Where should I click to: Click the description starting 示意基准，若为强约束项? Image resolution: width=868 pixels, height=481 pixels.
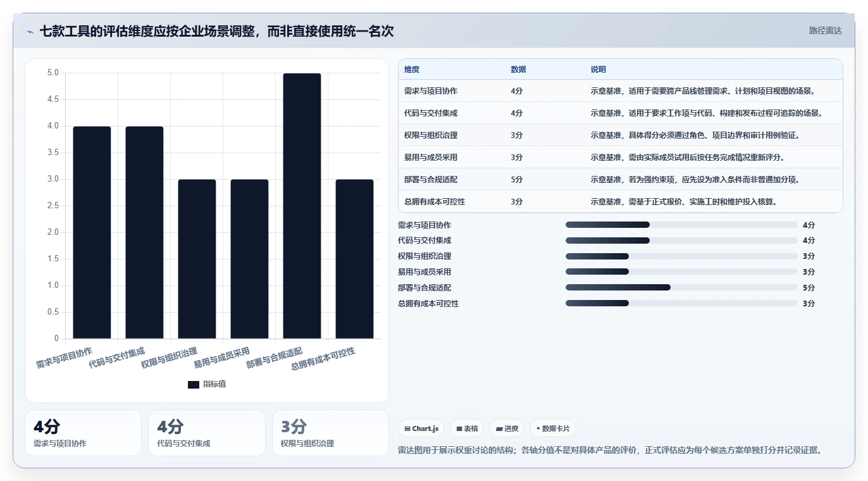pos(695,180)
